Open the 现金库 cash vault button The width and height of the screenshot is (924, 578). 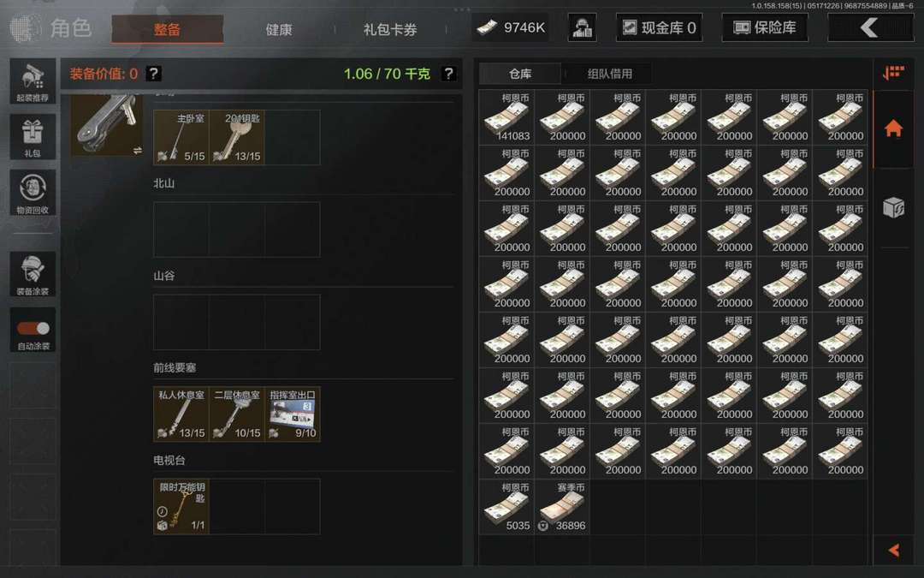pyautogui.click(x=659, y=27)
